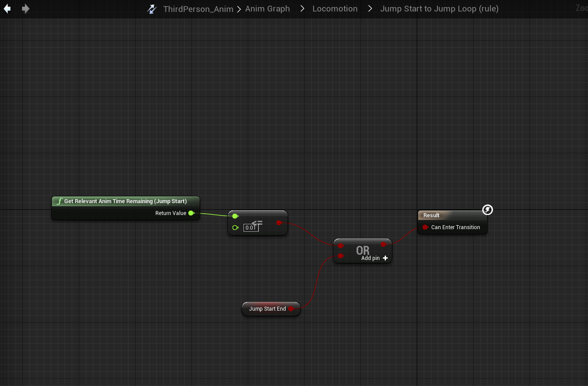Screen dimensions: 588x386
Task: Click the Return Value output pin
Action: point(191,213)
